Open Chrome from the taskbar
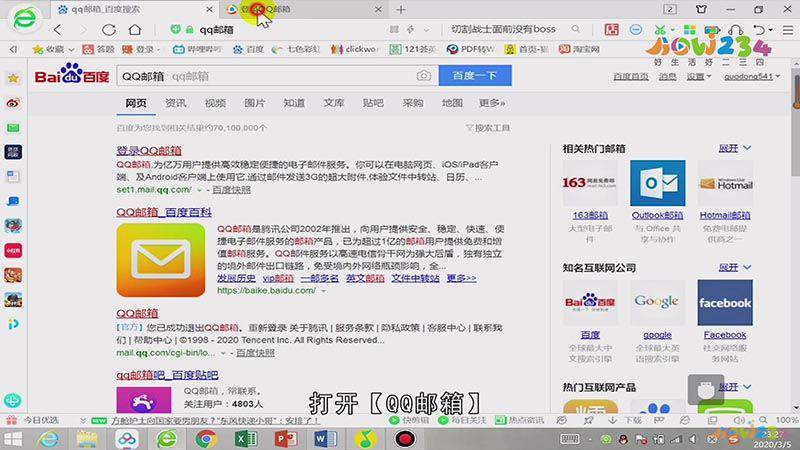This screenshot has height=450, width=800. (x=206, y=439)
